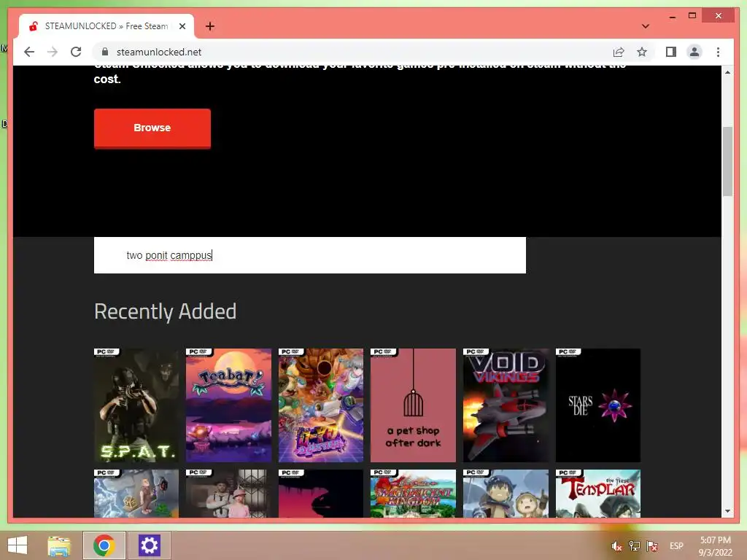
Task: Open the Magnificent Kingdom thumbnail
Action: 413,494
